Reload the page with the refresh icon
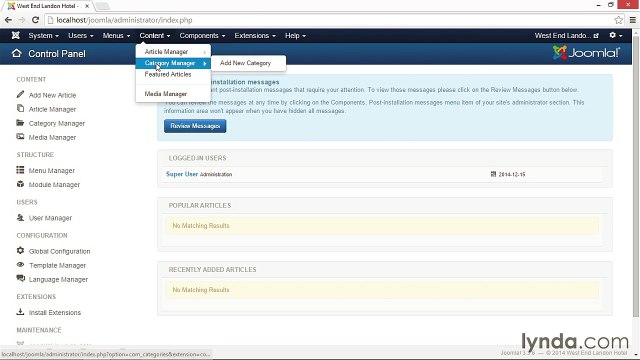This screenshot has width=640, height=360. pyautogui.click(x=36, y=20)
